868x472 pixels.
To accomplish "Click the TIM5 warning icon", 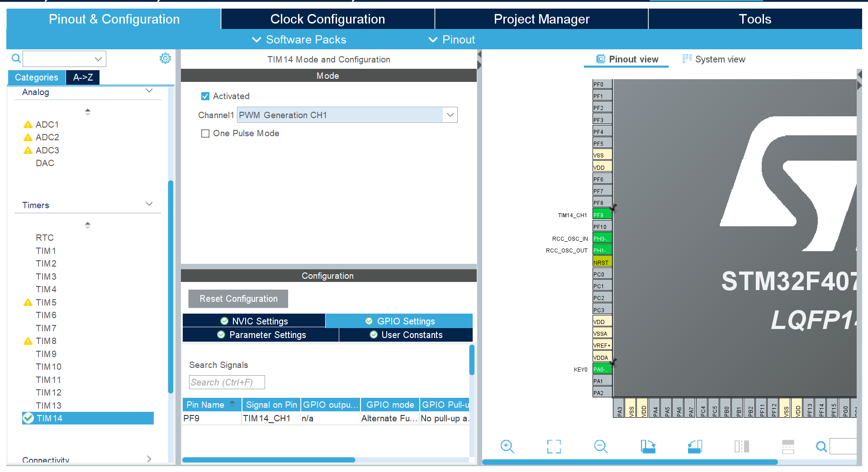I will [x=28, y=302].
